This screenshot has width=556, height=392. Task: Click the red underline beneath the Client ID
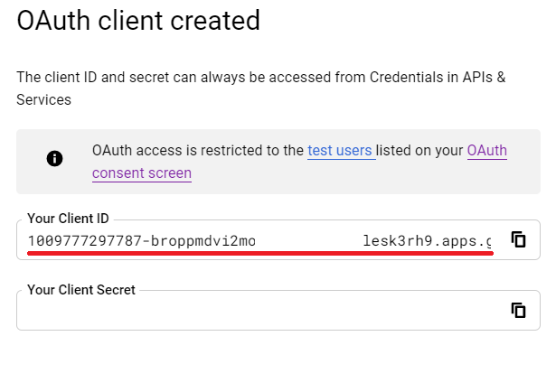pyautogui.click(x=260, y=253)
